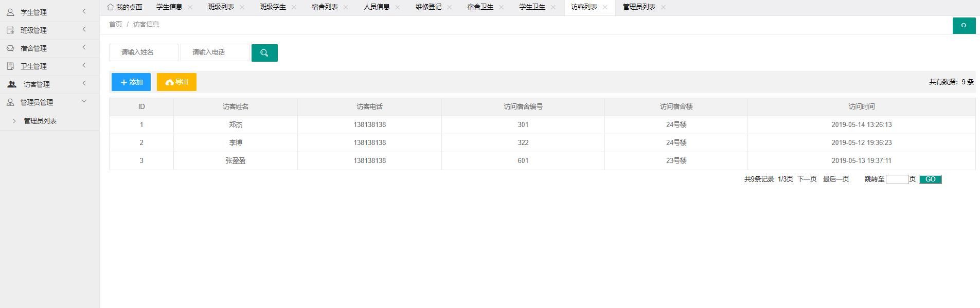This screenshot has height=308, width=980.
Task: Click dormitory number 601 cell
Action: point(523,161)
